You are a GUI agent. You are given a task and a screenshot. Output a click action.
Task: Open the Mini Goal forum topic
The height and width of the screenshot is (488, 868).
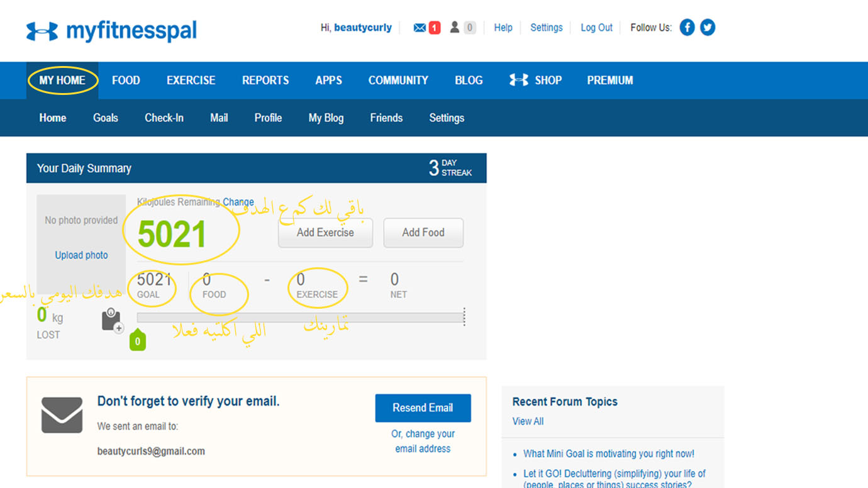coord(609,453)
